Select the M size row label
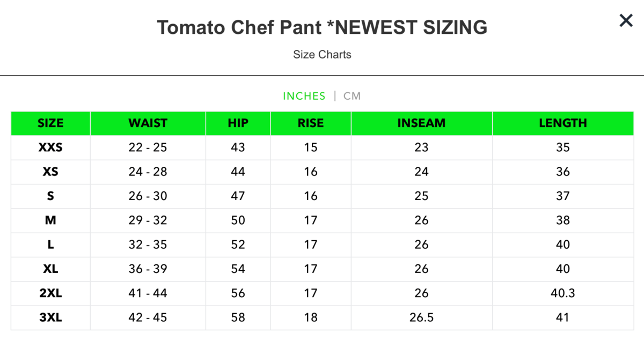644x362 pixels. click(50, 220)
